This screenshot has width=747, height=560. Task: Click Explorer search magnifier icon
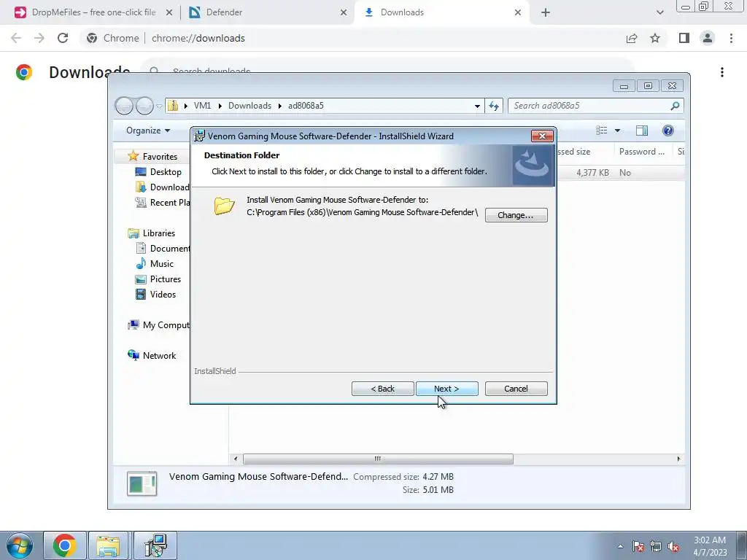pyautogui.click(x=675, y=106)
